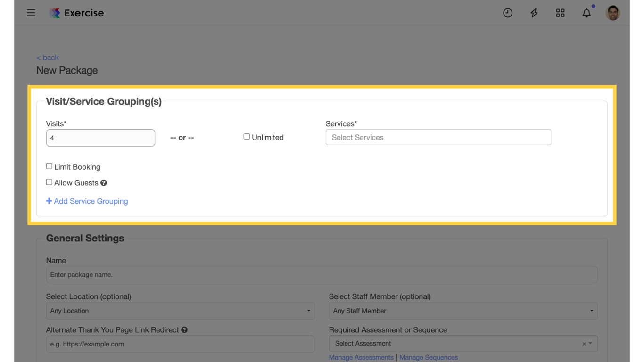Viewport: 644px width, 362px height.
Task: Check the Limit Booking checkbox
Action: pyautogui.click(x=49, y=166)
